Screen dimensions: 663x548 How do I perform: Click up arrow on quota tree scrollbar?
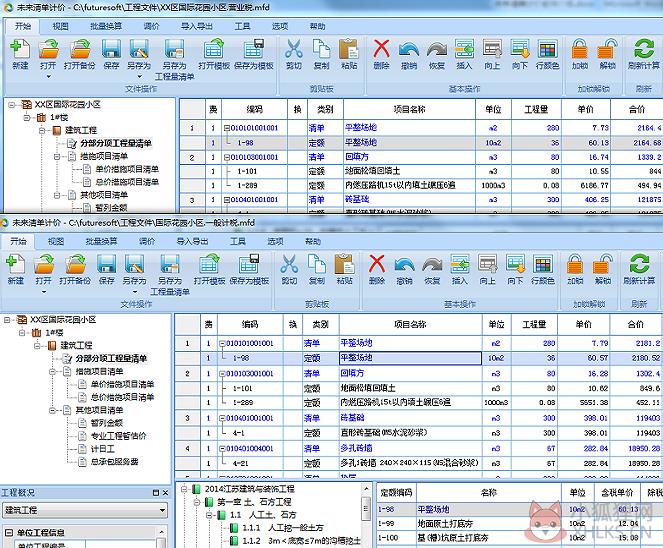pos(366,489)
